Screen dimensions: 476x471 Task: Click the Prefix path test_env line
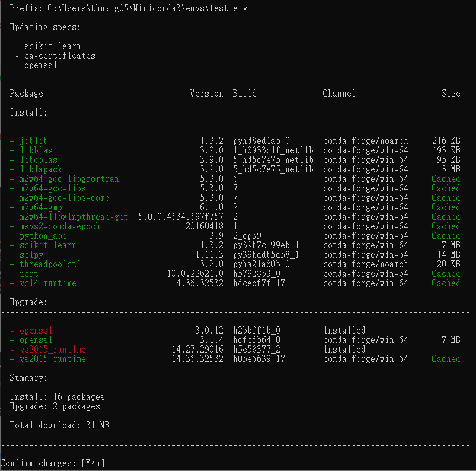coord(129,8)
